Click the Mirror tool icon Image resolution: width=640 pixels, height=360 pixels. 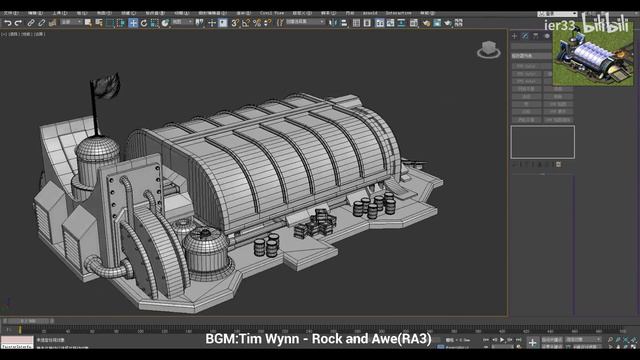coord(333,23)
